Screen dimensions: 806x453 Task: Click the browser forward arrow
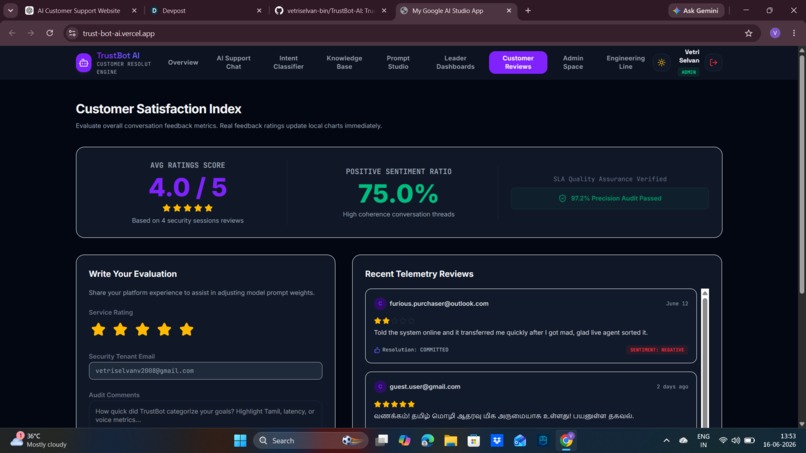[x=31, y=33]
